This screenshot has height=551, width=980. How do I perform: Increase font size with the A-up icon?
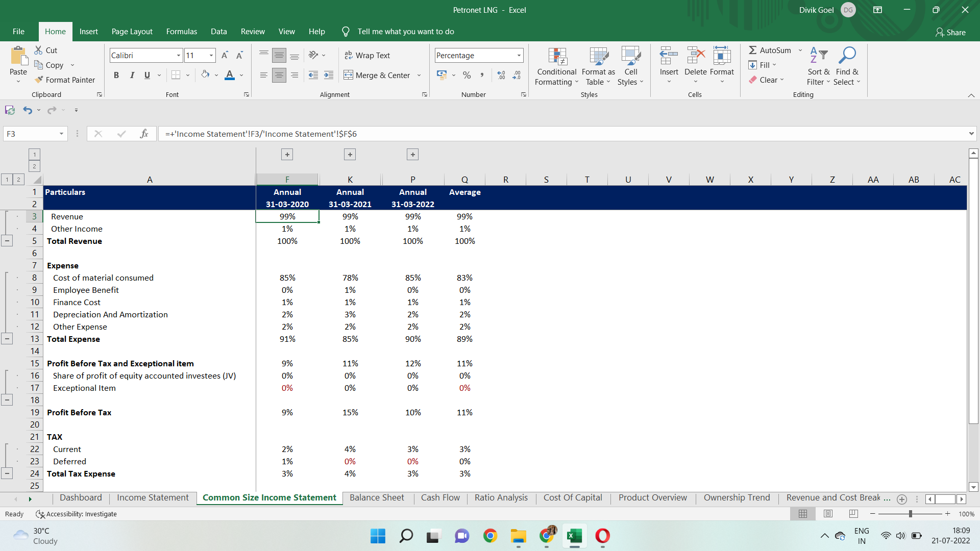225,55
